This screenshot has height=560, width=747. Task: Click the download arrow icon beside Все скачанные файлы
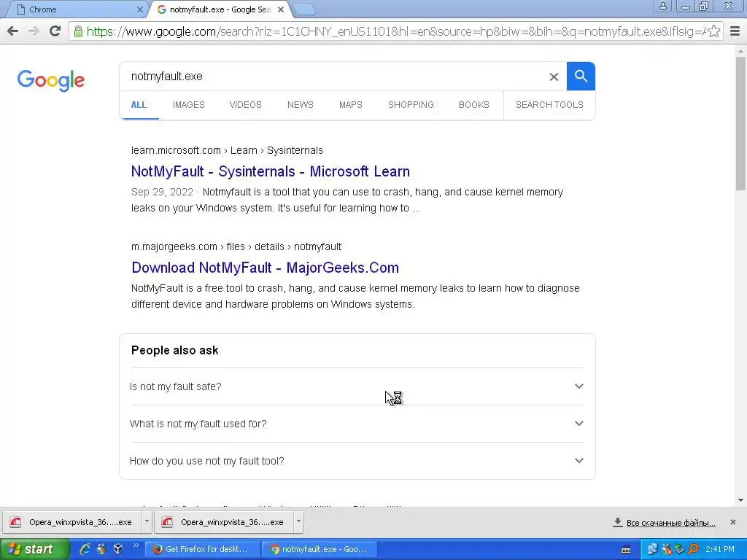[x=617, y=522]
